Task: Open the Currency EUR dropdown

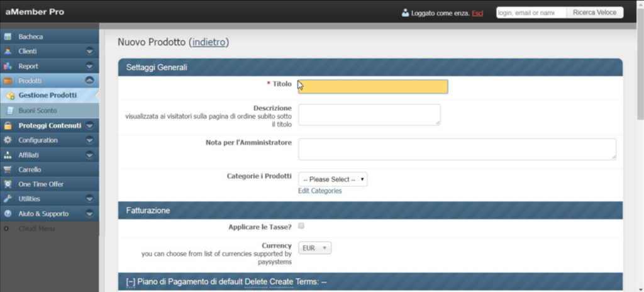Action: [x=314, y=248]
